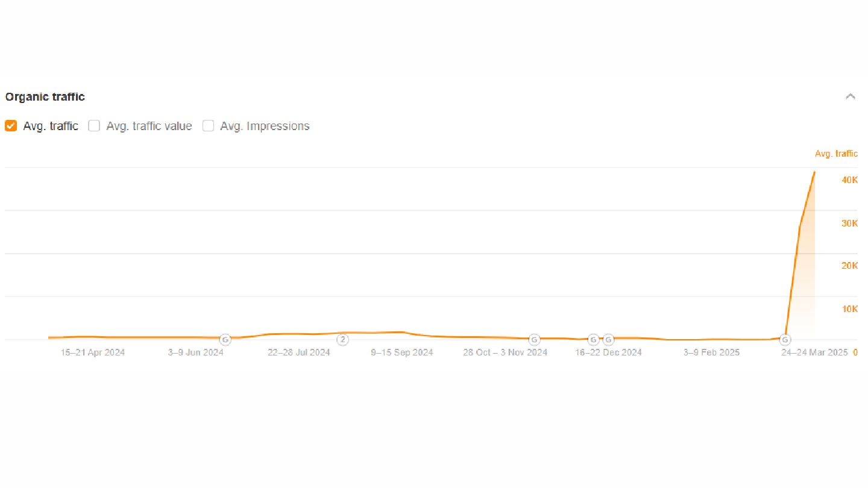Viewport: 868px width, 488px height.
Task: Uncheck the Avg. traffic checkbox
Action: [x=11, y=126]
